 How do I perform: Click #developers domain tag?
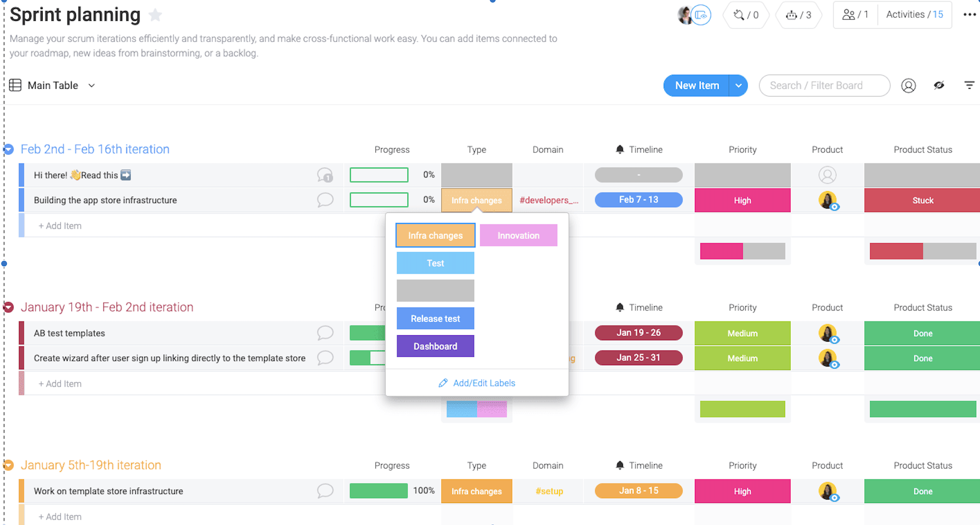(549, 200)
